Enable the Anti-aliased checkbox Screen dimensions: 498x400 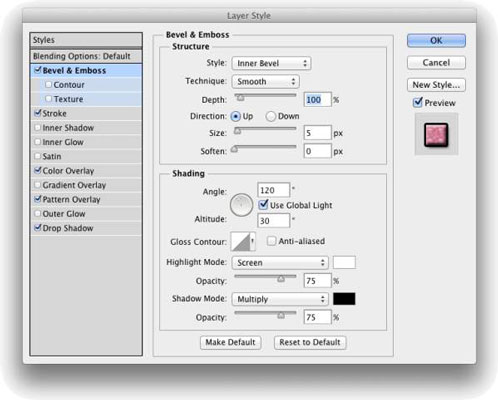271,241
